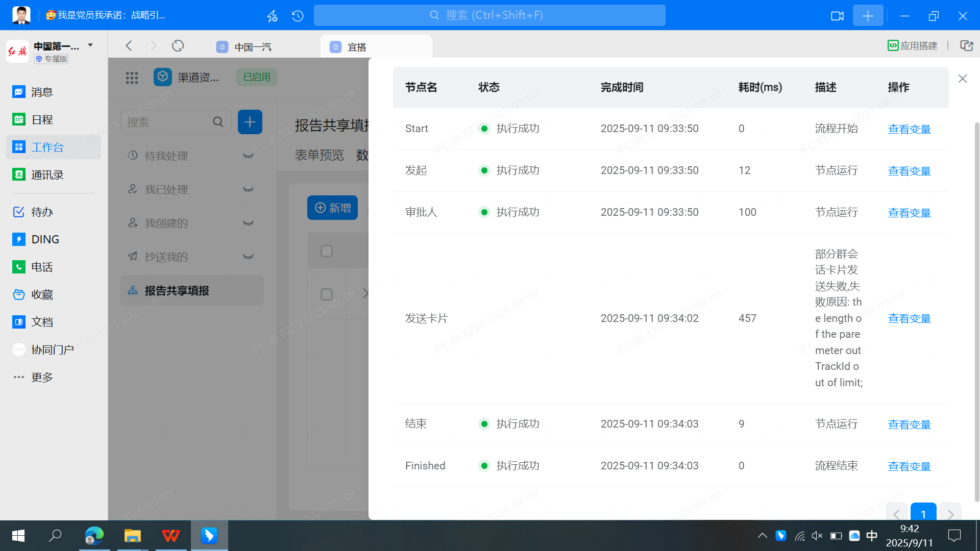
Task: Go to next page arrow in pagination
Action: coord(950,514)
